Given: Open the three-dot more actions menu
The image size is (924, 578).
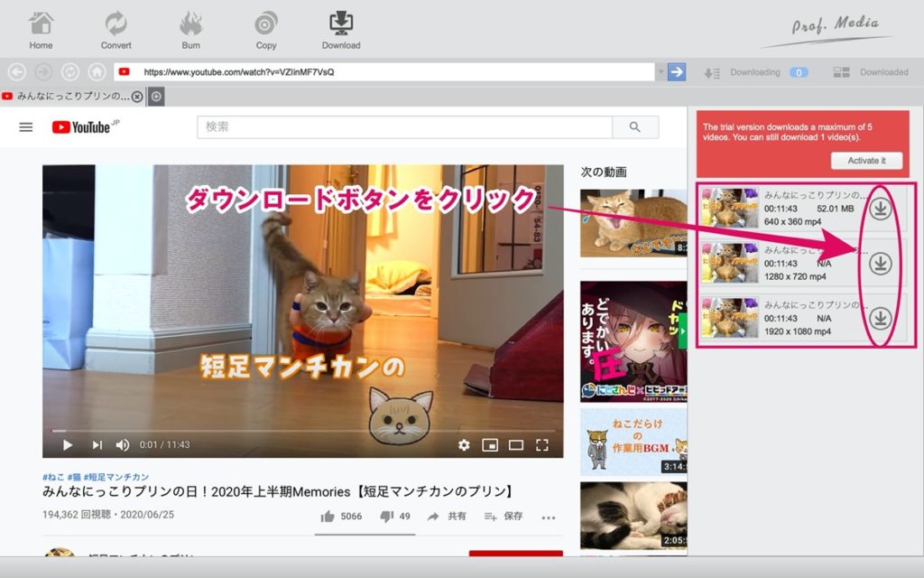Looking at the screenshot, I should [x=548, y=517].
